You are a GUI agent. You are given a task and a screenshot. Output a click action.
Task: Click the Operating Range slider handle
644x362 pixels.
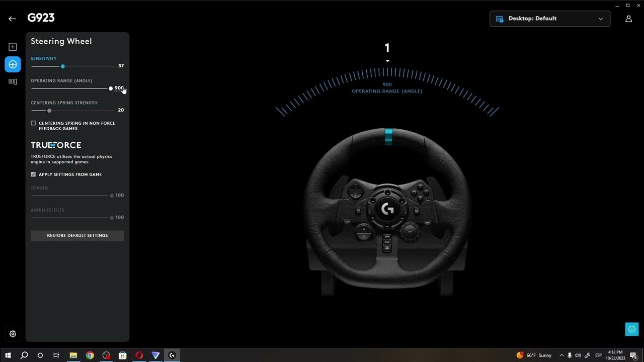[111, 88]
